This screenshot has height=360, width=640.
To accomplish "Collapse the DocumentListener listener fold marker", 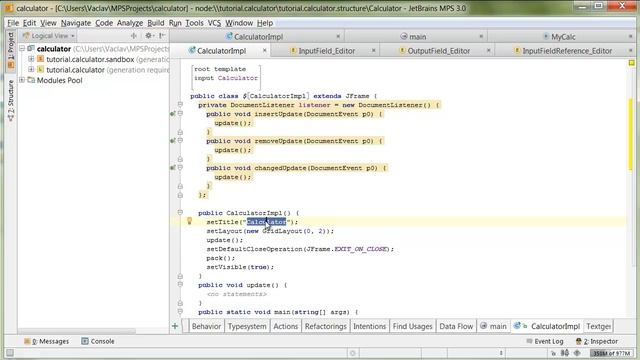I will [180, 104].
